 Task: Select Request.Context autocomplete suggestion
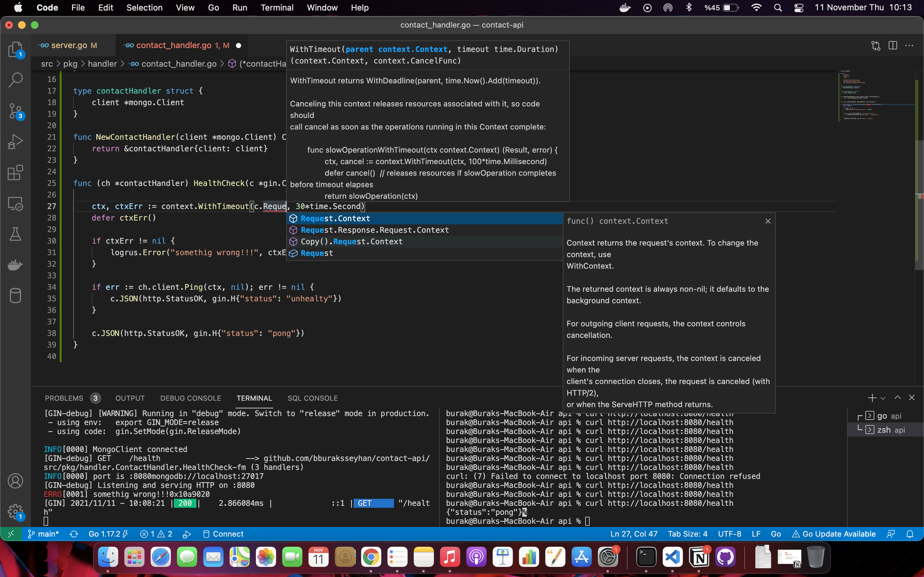click(335, 218)
